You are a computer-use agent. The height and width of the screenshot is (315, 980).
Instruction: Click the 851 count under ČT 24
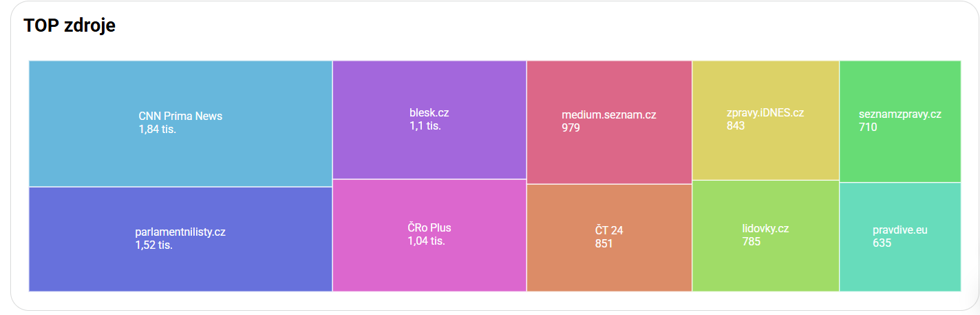click(x=604, y=243)
